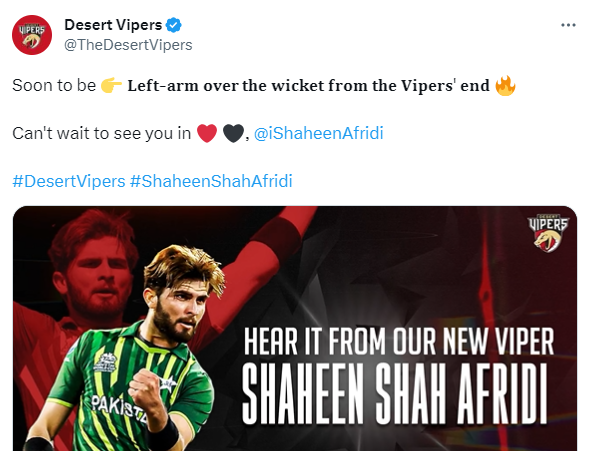
Task: Open the Desert Vipers display name
Action: pyautogui.click(x=113, y=25)
